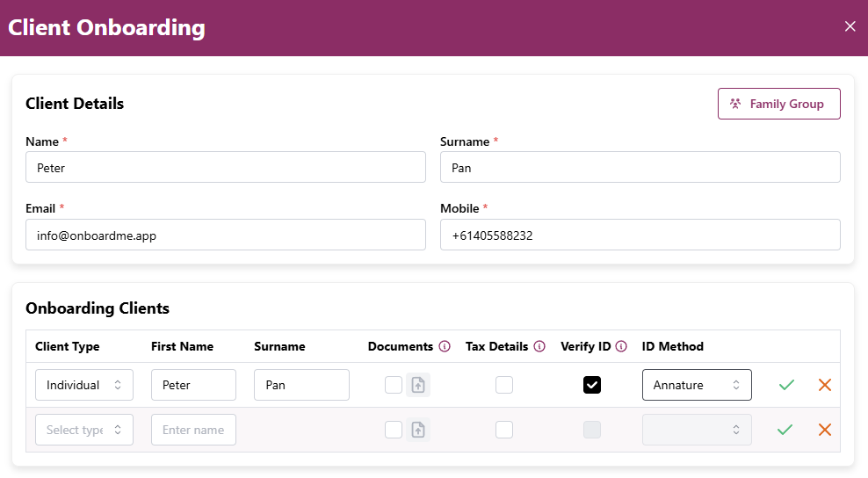
Task: Show the Documents column info tooltip icon
Action: [x=445, y=346]
